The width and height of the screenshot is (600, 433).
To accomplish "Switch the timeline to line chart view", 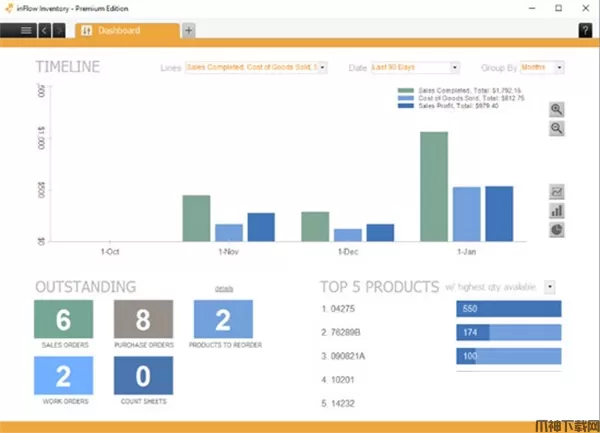I will 557,191.
